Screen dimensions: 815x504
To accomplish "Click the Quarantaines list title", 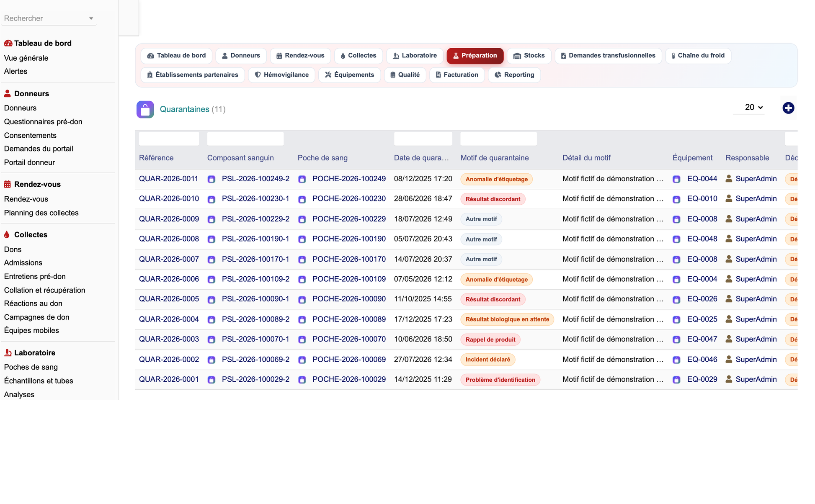I will (184, 109).
